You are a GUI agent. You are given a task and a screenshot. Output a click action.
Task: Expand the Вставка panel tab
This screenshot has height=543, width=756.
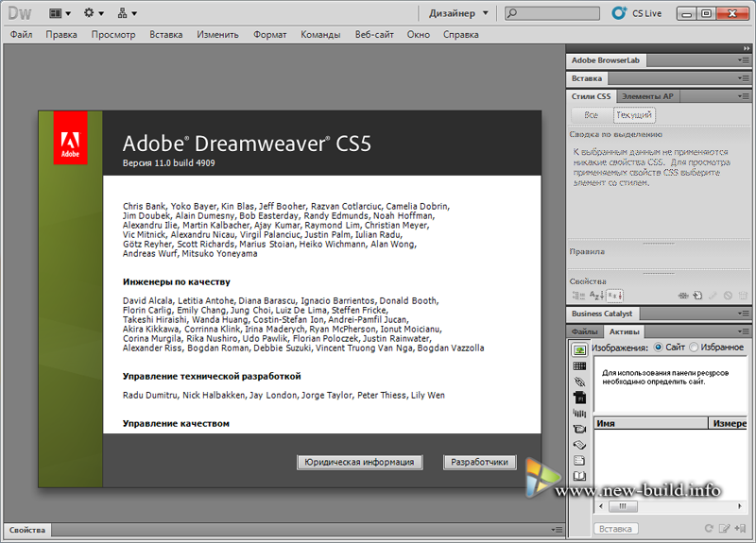(587, 78)
